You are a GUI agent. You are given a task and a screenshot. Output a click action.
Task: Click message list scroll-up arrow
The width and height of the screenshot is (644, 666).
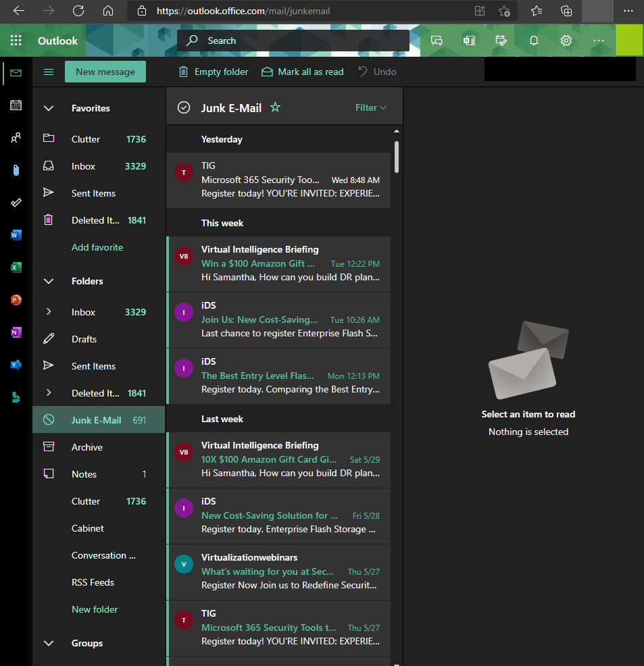tap(397, 131)
